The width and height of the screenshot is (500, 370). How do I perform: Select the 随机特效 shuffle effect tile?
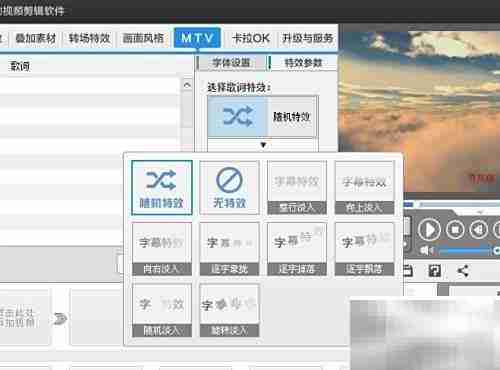click(x=162, y=188)
